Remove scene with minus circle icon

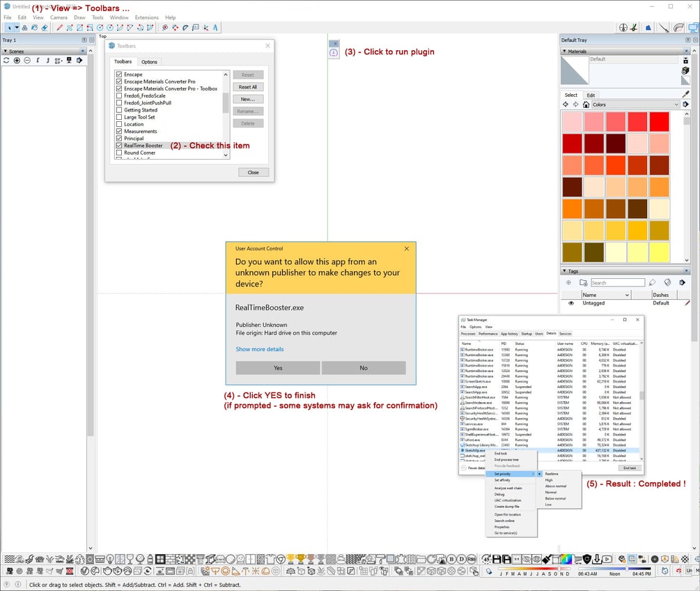point(27,61)
